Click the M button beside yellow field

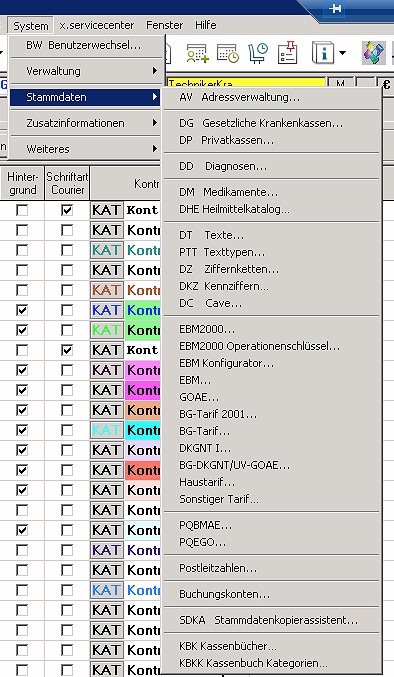[x=340, y=83]
